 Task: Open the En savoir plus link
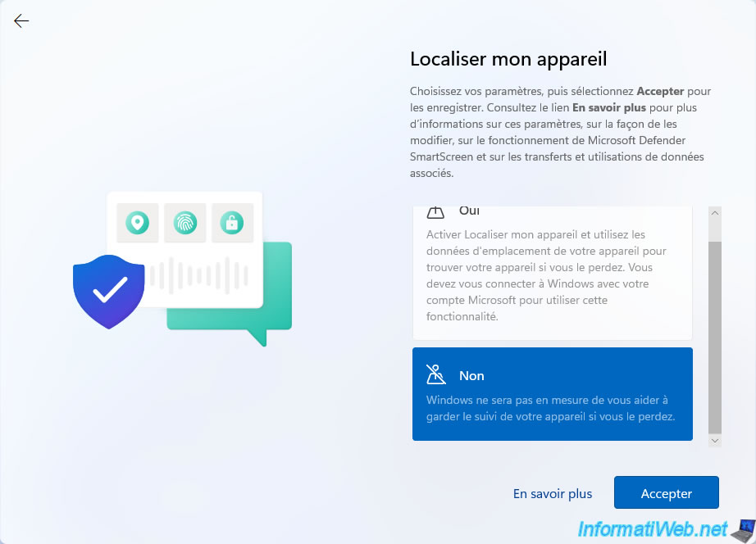(x=552, y=493)
